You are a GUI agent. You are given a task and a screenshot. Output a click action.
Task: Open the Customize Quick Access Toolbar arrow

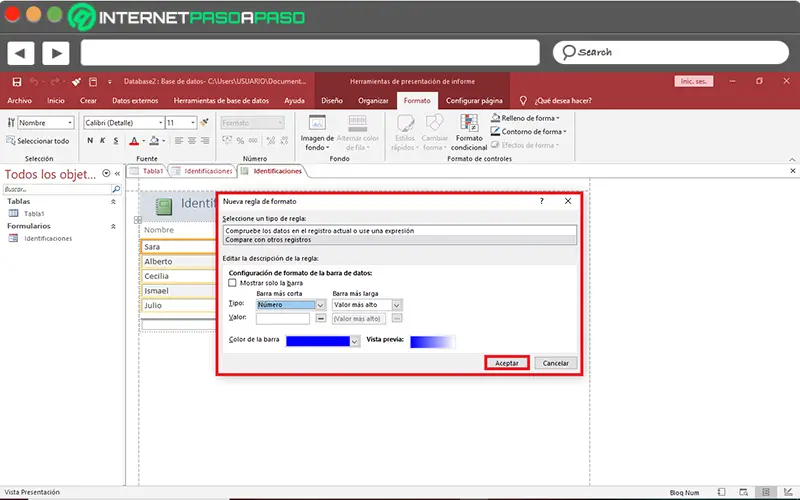coord(110,82)
